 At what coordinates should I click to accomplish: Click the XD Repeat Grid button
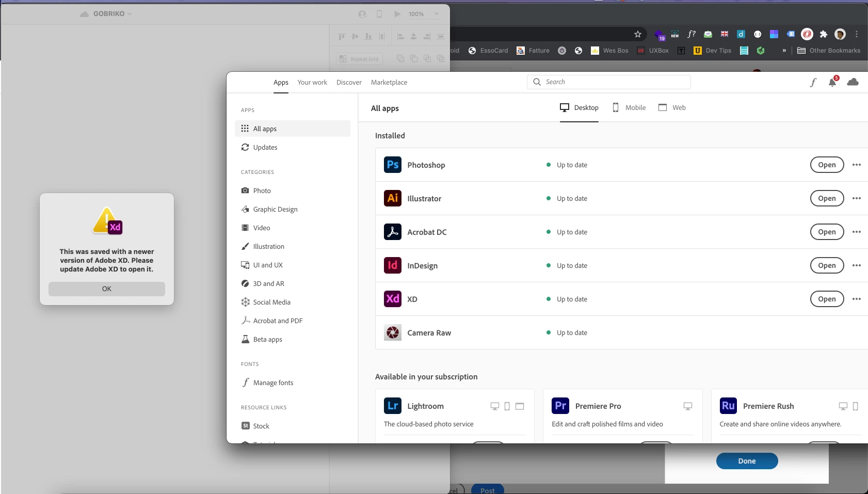[x=359, y=59]
